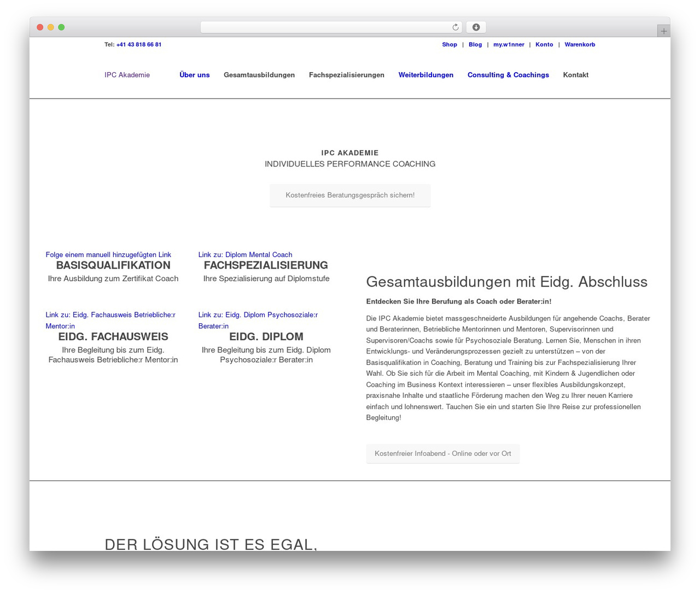Click the EIDG. DIPLOM heading
Screen dimensions: 700x593
click(266, 337)
